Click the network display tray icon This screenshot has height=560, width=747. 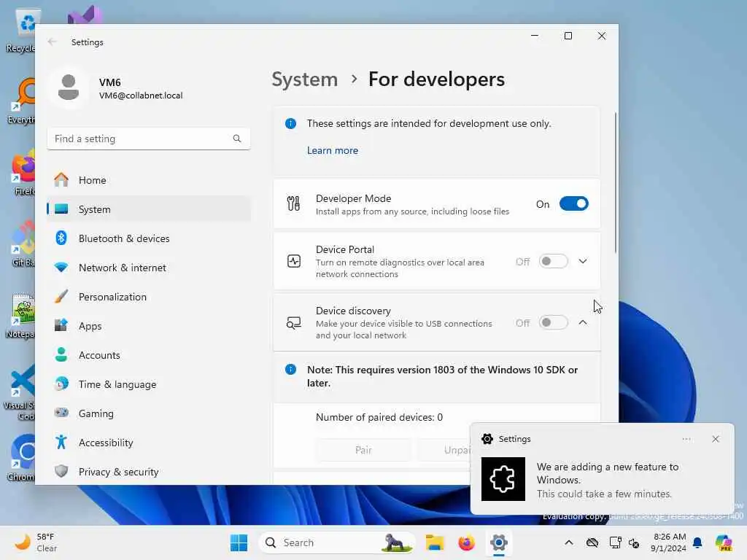coord(615,542)
